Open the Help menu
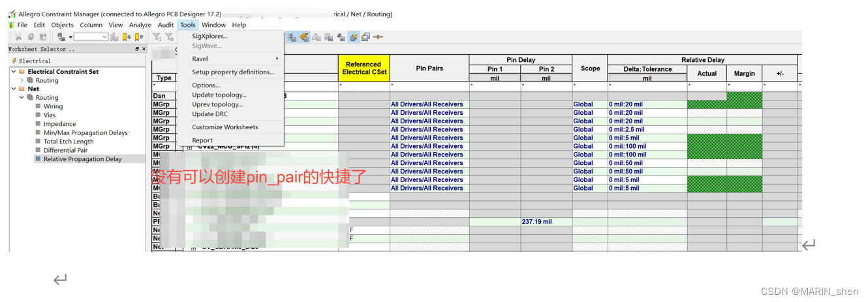 tap(239, 25)
